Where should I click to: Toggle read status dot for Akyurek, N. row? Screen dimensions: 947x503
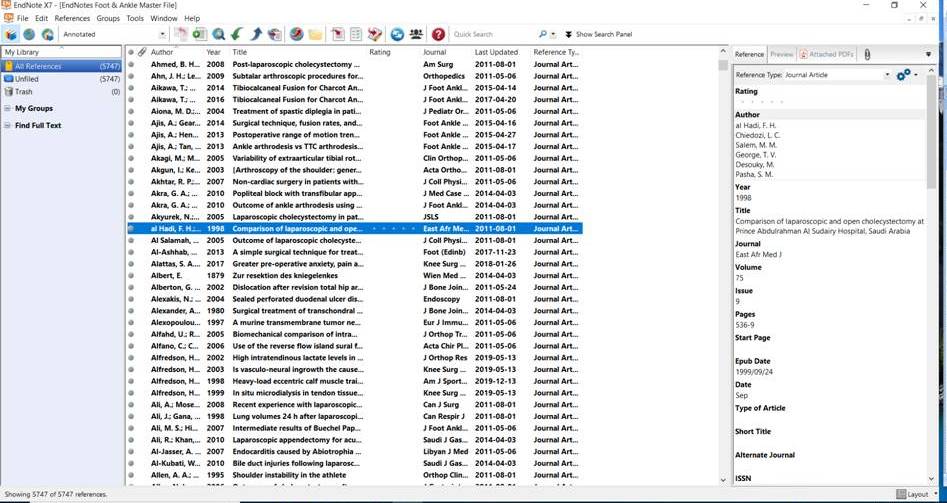point(131,217)
